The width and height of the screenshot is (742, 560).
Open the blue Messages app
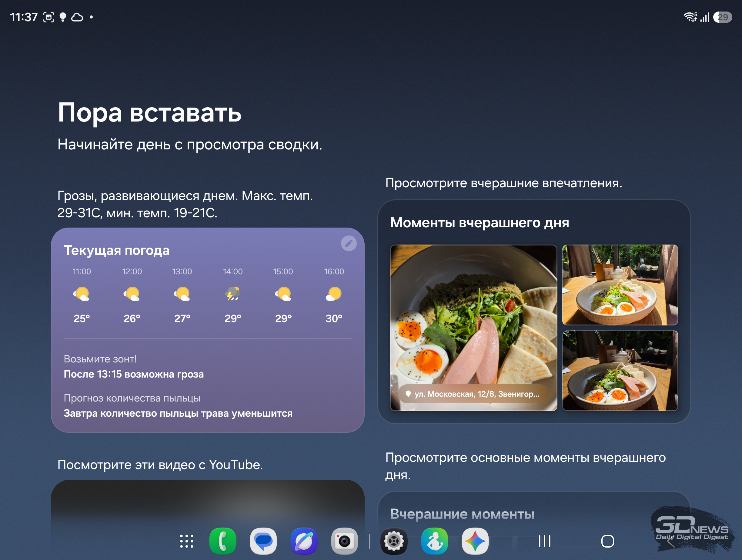tap(263, 541)
